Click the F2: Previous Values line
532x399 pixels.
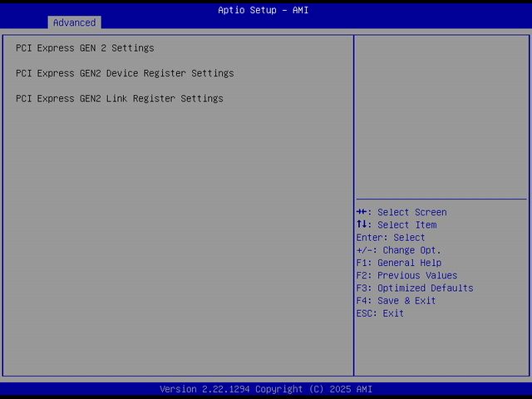pos(406,275)
